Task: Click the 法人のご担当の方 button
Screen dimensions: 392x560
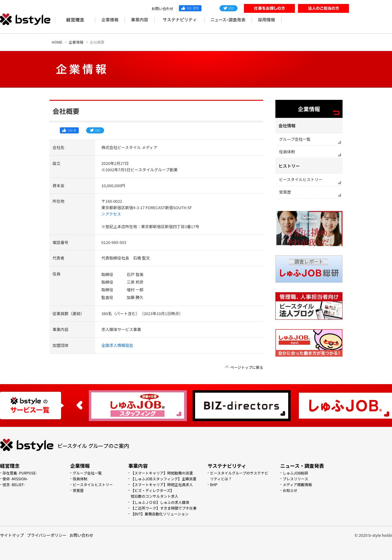Action: [323, 8]
